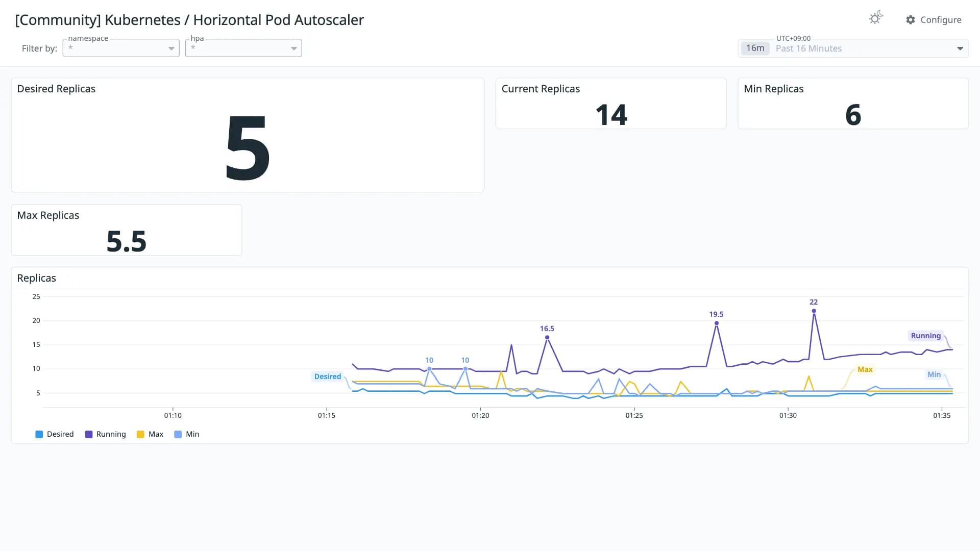This screenshot has height=551, width=980.
Task: Open the time range dropdown arrow
Action: click(x=960, y=48)
